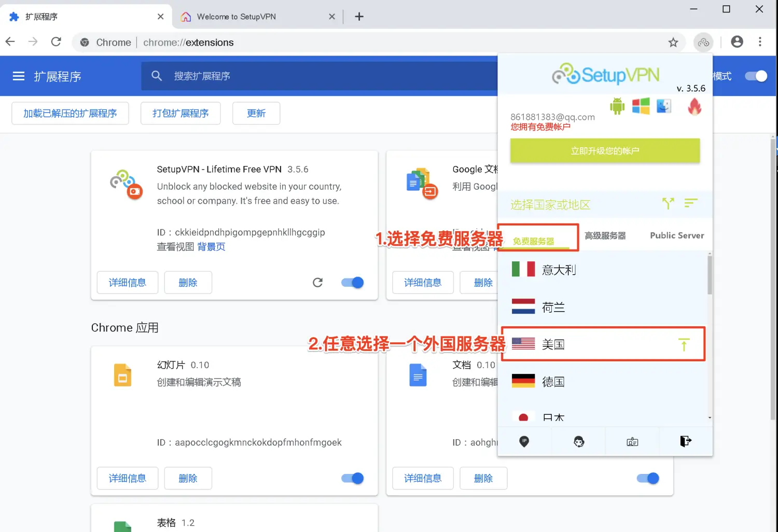This screenshot has height=532, width=778.
Task: Open the Chrome profile avatar menu
Action: click(x=737, y=42)
